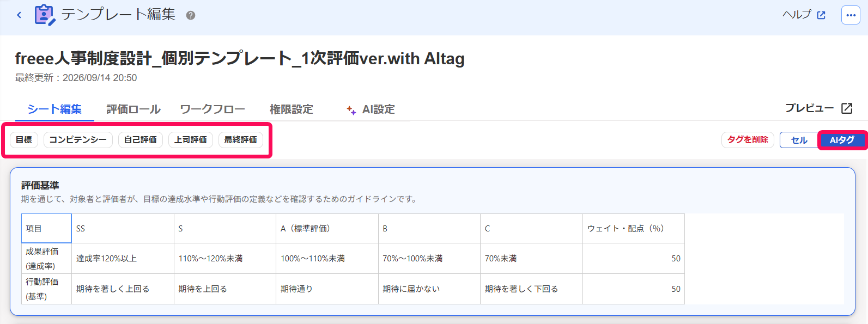Select the S column header cell

point(225,228)
